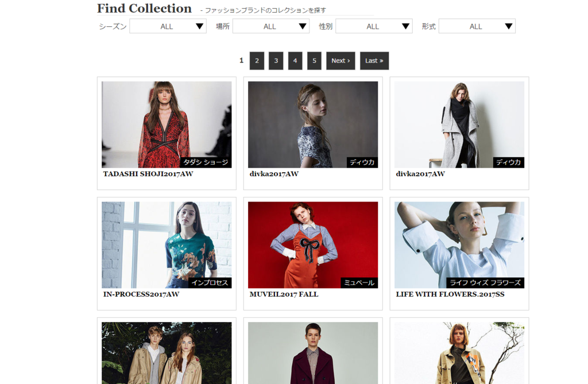588x384 pixels.
Task: Click the Find Collection heading
Action: 144,8
